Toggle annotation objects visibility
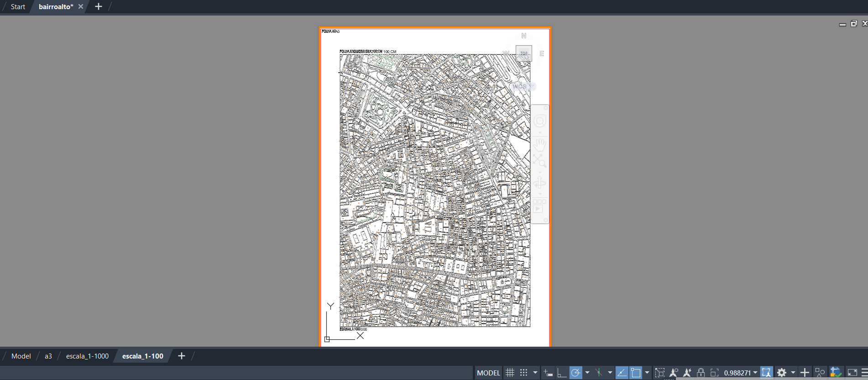Screen dimensions: 868x380 pos(674,373)
